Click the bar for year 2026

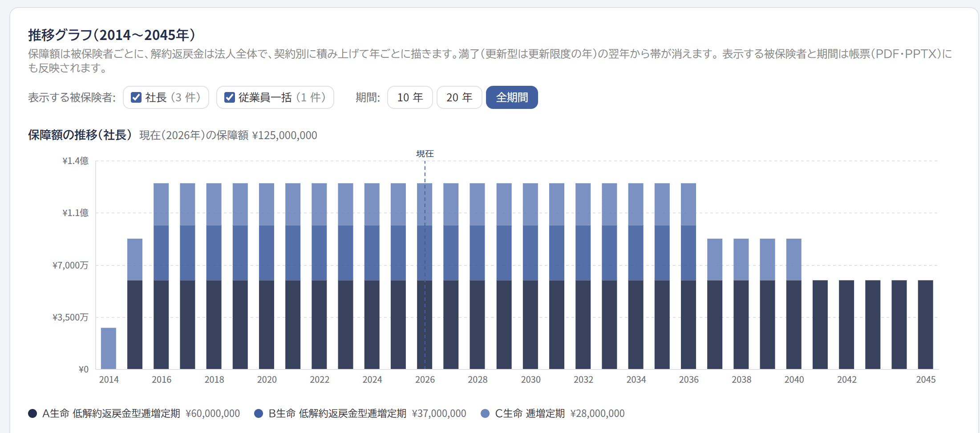pos(425,276)
